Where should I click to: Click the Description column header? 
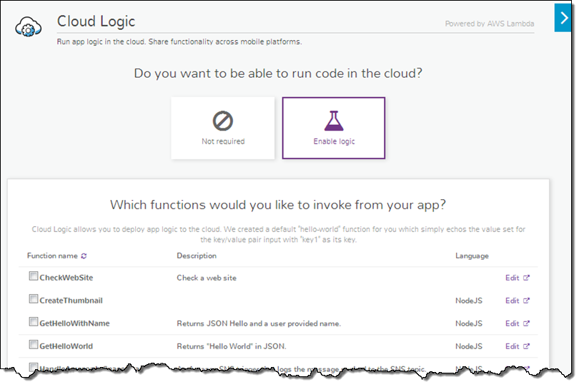(197, 256)
